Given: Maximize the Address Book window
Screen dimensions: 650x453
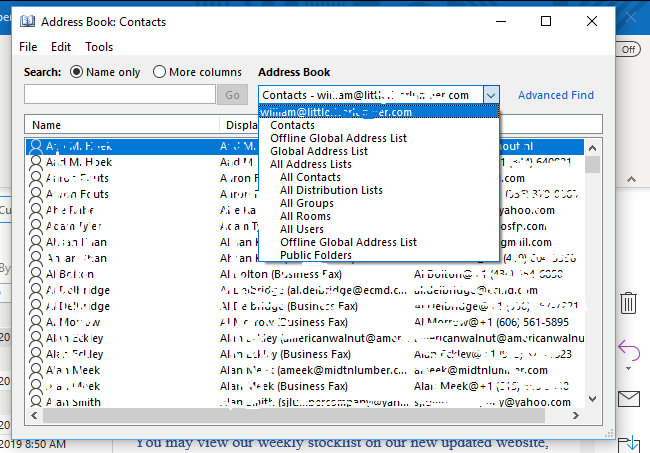Looking at the screenshot, I should 546,21.
